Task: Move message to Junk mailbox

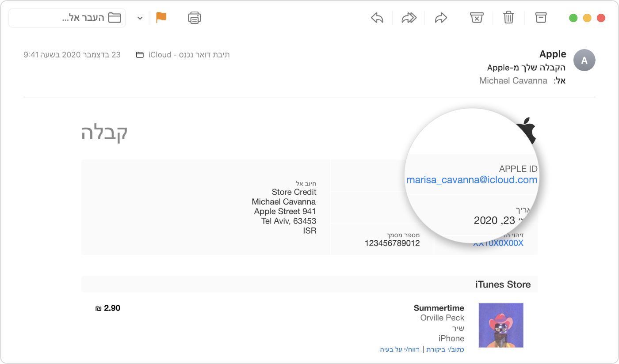Action: pos(476,18)
